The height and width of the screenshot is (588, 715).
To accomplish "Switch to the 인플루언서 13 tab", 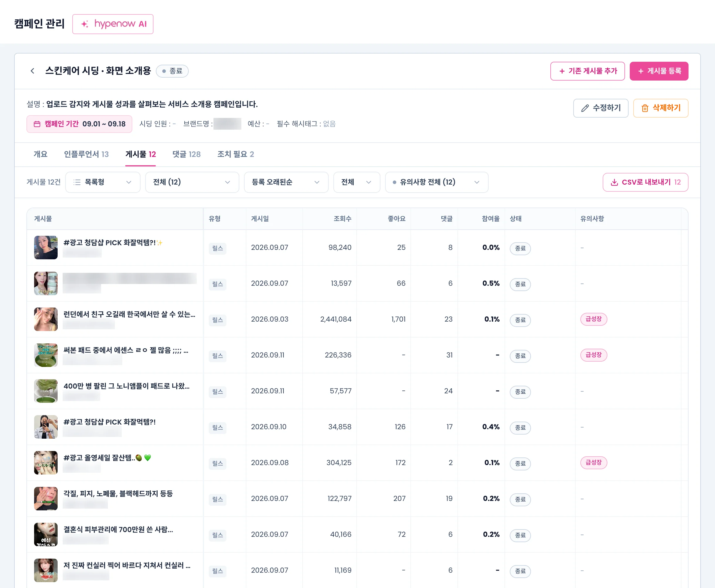I will 86,154.
